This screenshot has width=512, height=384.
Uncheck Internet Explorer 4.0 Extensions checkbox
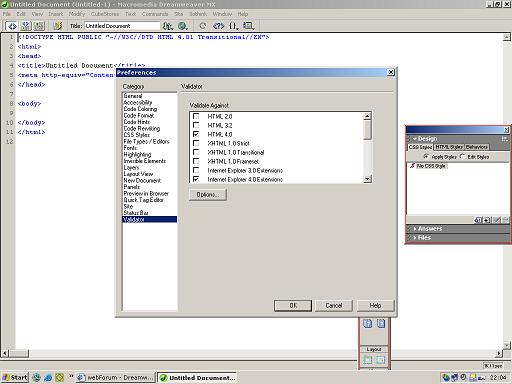tap(196, 179)
